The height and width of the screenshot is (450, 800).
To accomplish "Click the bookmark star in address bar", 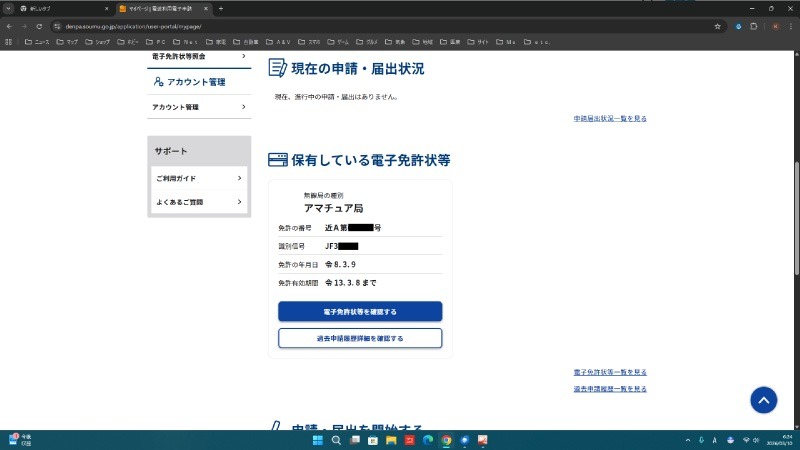I will click(x=717, y=26).
